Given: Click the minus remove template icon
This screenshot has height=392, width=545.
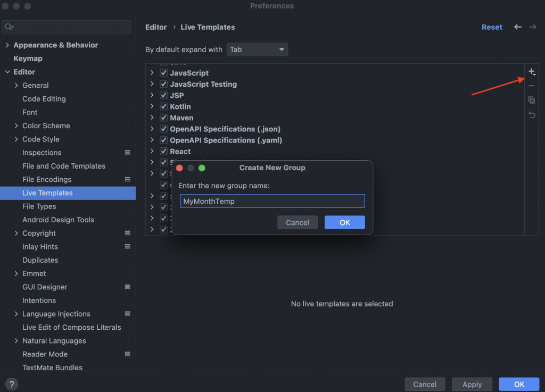Looking at the screenshot, I should coord(532,86).
